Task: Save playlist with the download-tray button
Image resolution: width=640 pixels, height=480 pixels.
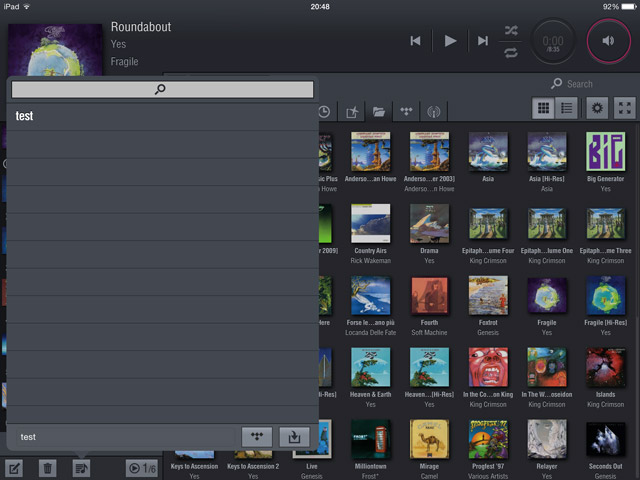Action: pyautogui.click(x=294, y=437)
